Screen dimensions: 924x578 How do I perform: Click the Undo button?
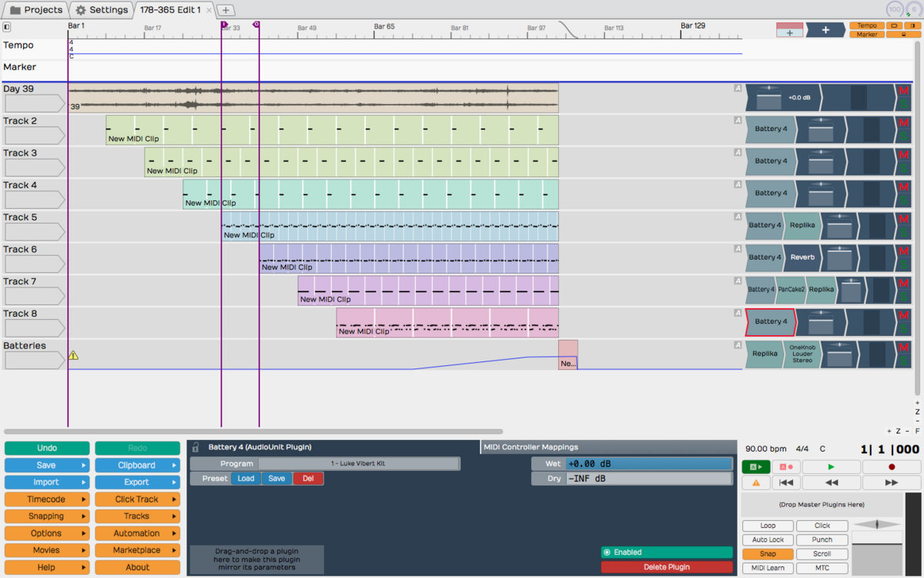(46, 449)
